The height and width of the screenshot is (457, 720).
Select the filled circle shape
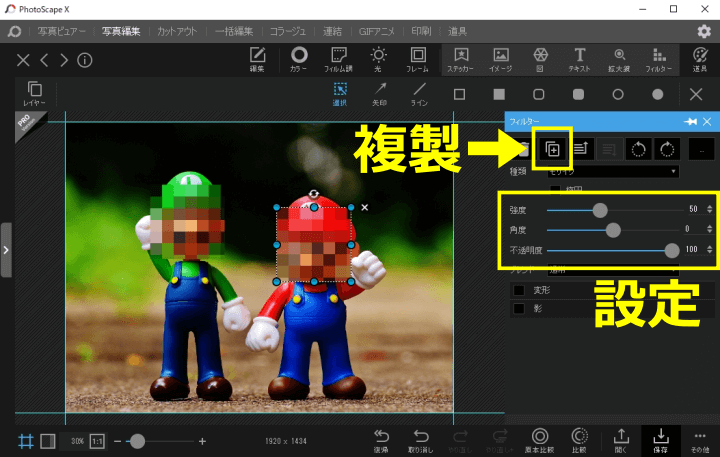tap(658, 95)
